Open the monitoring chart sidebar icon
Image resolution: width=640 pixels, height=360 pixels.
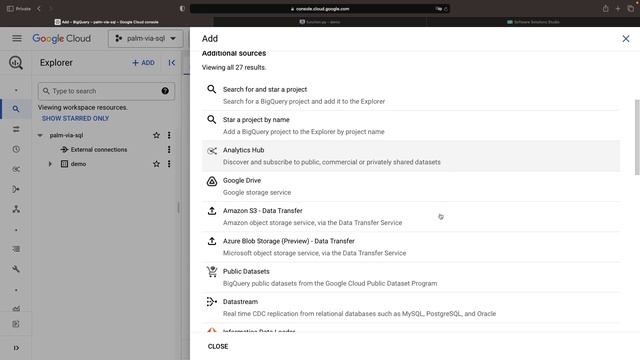[x=16, y=309]
